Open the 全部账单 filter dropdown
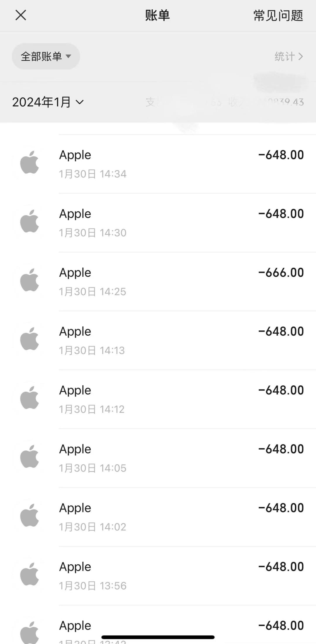316x644 pixels. coord(46,56)
